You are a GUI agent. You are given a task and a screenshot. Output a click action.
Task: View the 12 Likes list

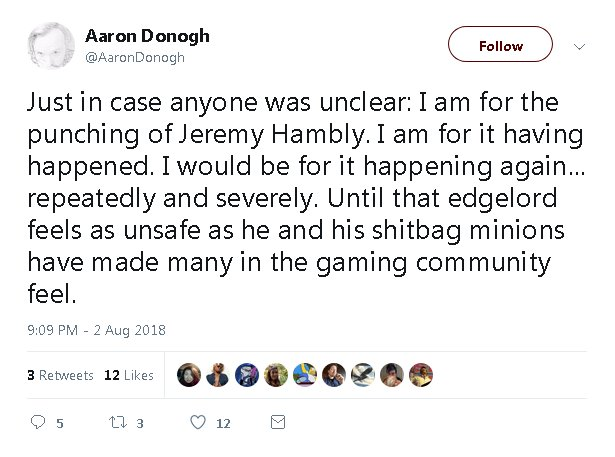129,375
